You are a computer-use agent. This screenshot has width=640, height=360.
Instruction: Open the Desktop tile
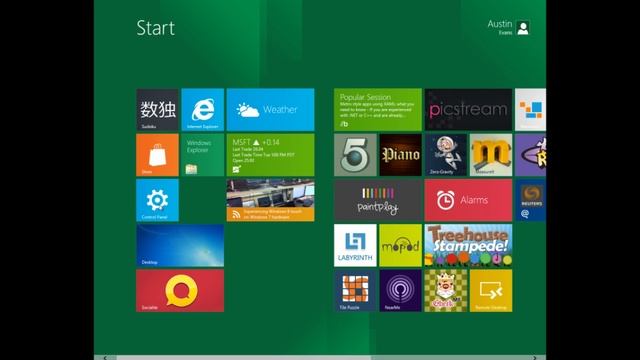(x=180, y=245)
